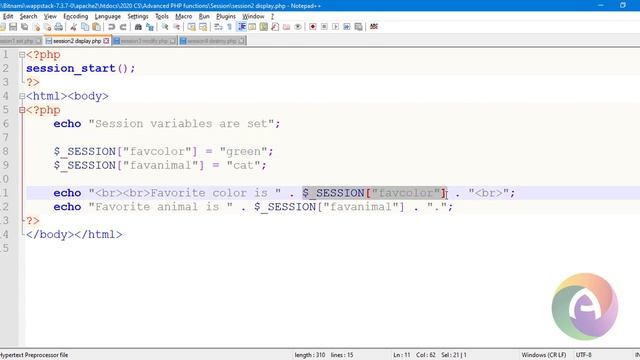640x360 pixels.
Task: Open the Replace toolbar icon
Action: tap(150, 27)
